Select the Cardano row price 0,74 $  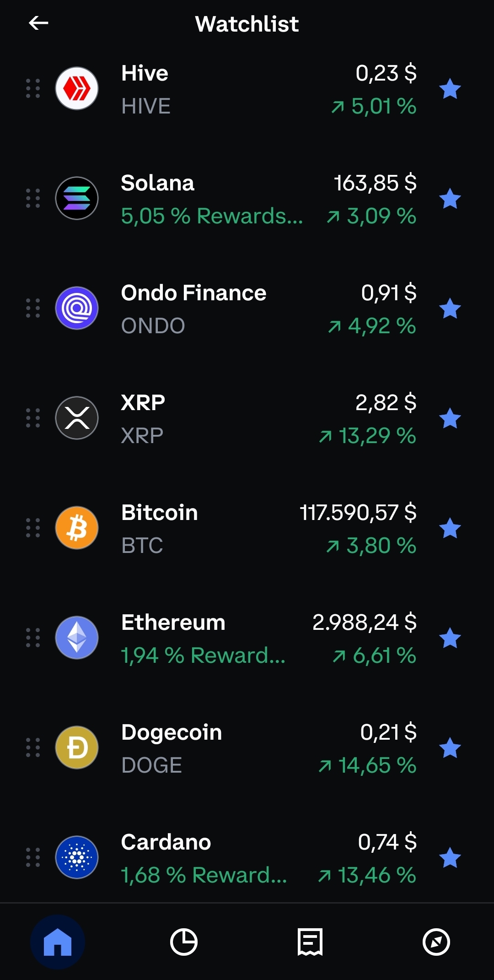click(387, 842)
